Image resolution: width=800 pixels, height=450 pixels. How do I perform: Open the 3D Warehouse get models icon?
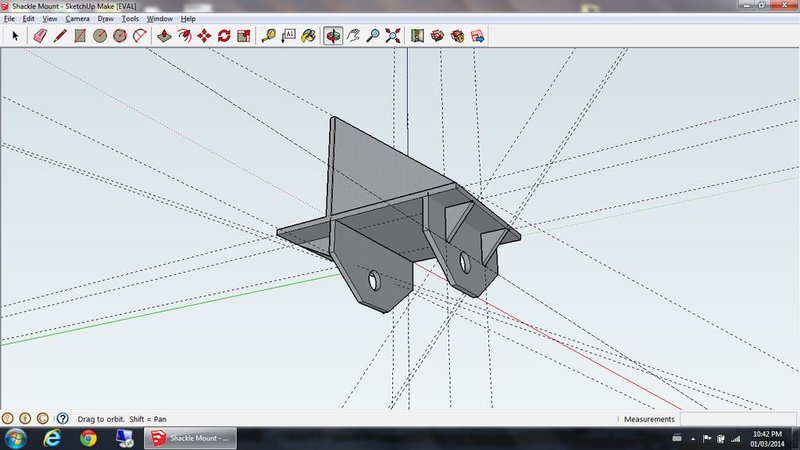(437, 36)
